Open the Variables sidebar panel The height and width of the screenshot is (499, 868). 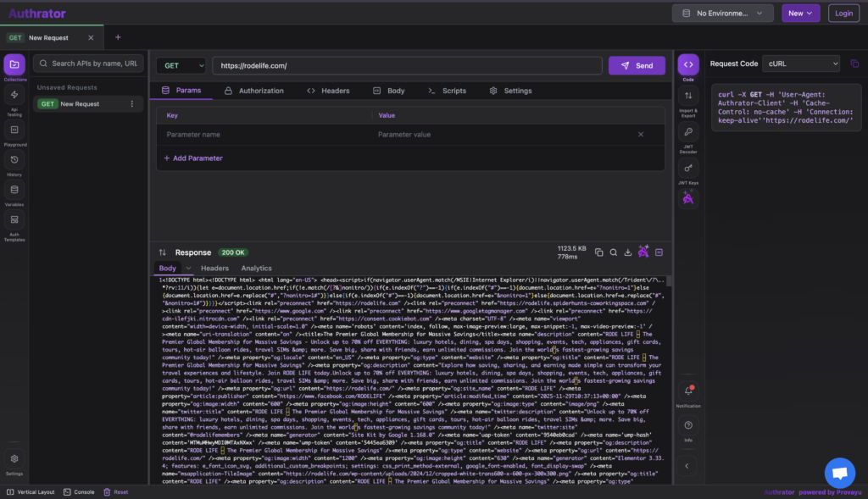click(14, 191)
